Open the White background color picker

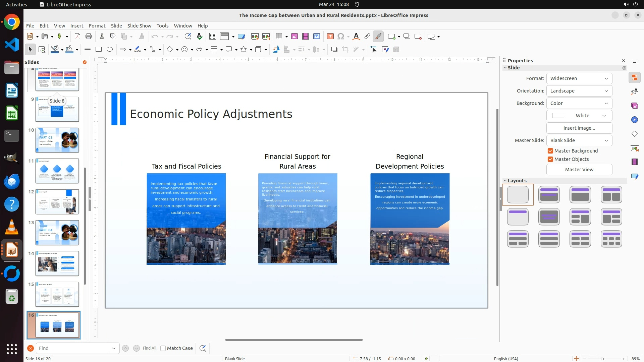[x=579, y=116]
